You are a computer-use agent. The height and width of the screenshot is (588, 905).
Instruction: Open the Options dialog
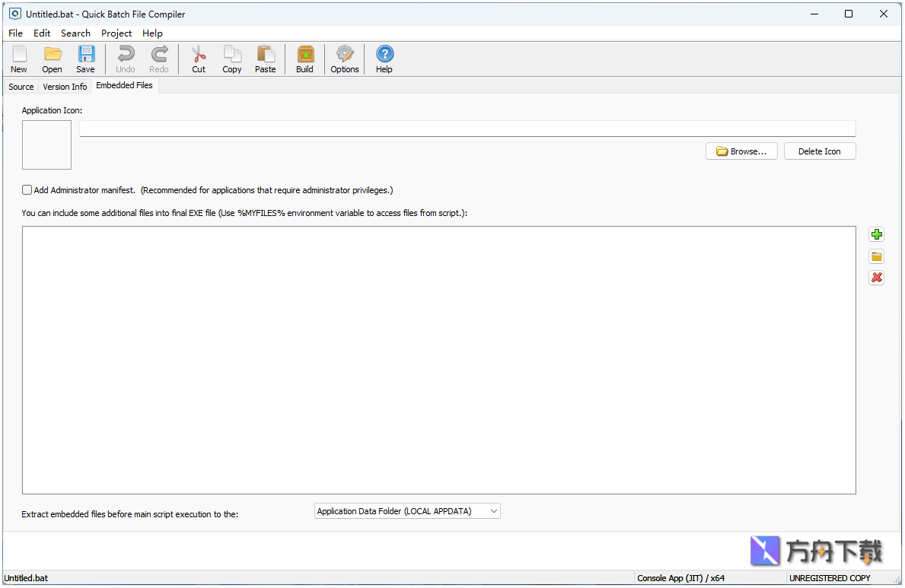pyautogui.click(x=345, y=59)
